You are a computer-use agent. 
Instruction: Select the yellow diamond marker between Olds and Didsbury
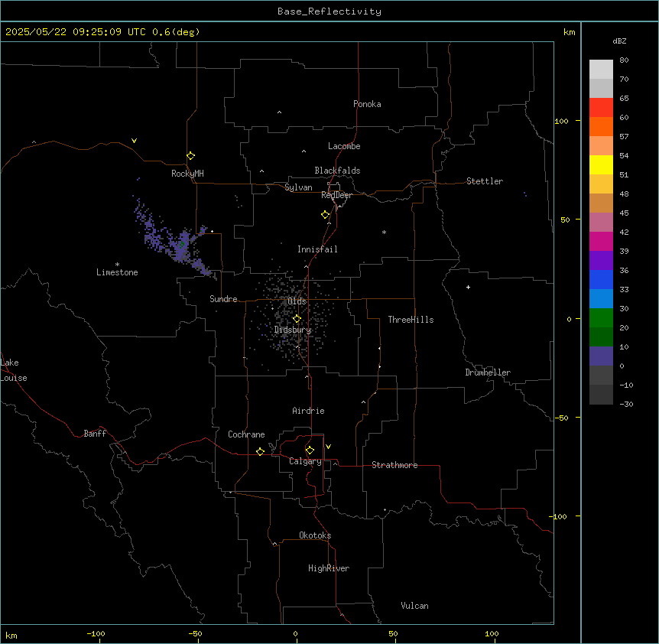tap(297, 319)
